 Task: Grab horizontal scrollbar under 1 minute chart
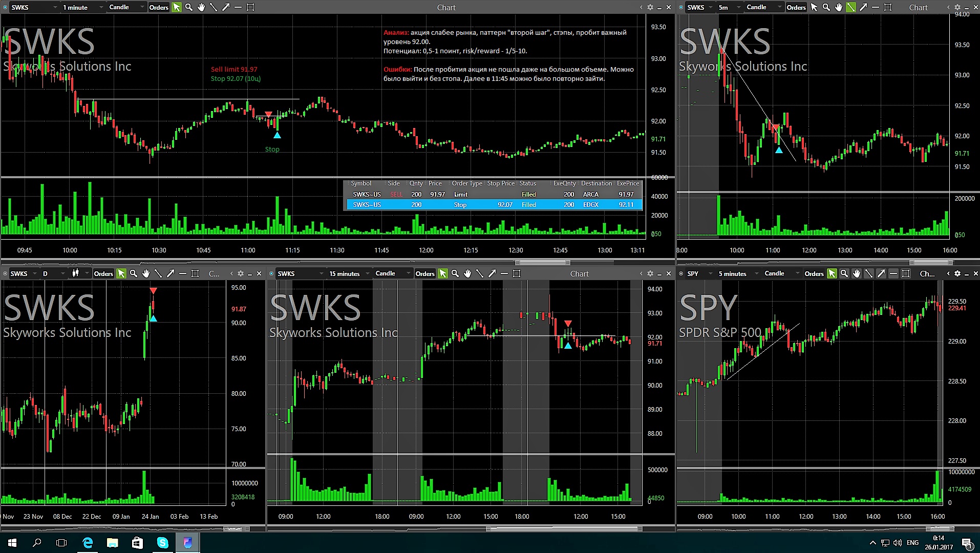click(543, 262)
